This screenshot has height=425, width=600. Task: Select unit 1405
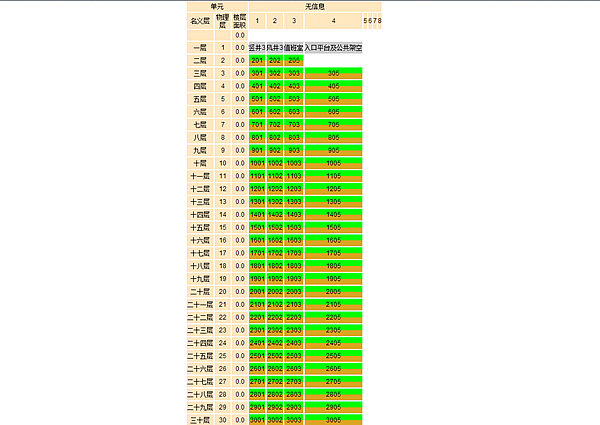[333, 215]
